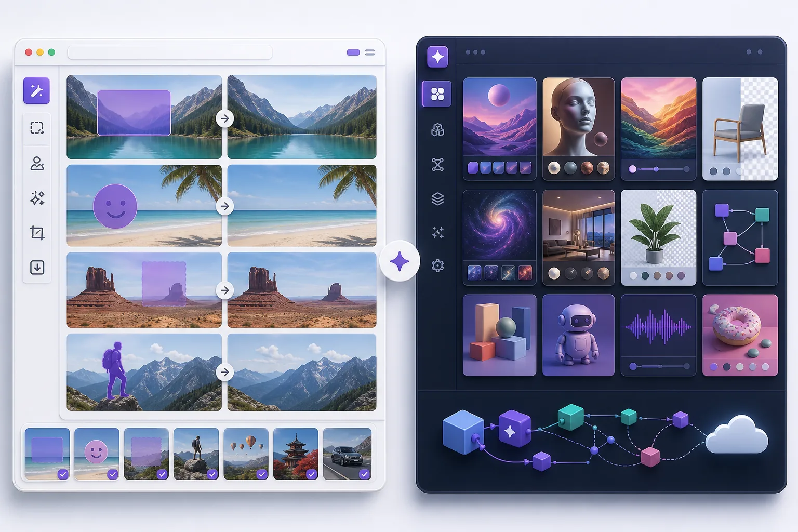
Task: Select the car on road thumbnail
Action: pos(347,453)
